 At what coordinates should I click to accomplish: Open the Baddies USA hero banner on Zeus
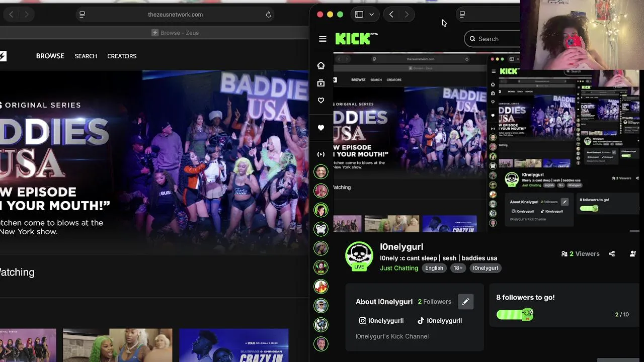coord(154,163)
